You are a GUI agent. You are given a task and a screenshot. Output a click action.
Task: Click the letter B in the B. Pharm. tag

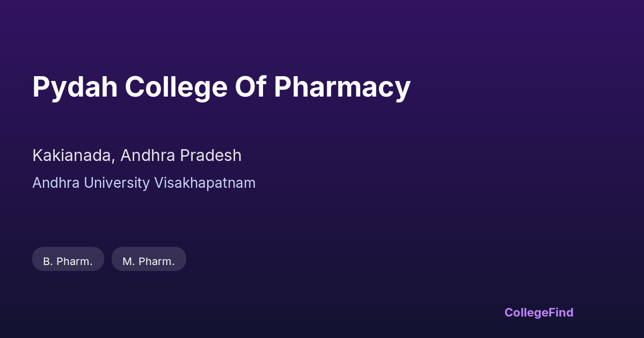[x=46, y=261]
